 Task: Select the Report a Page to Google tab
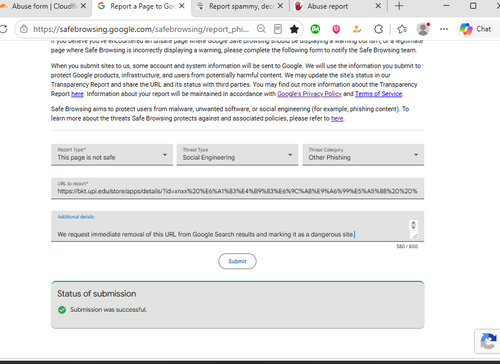tap(142, 6)
